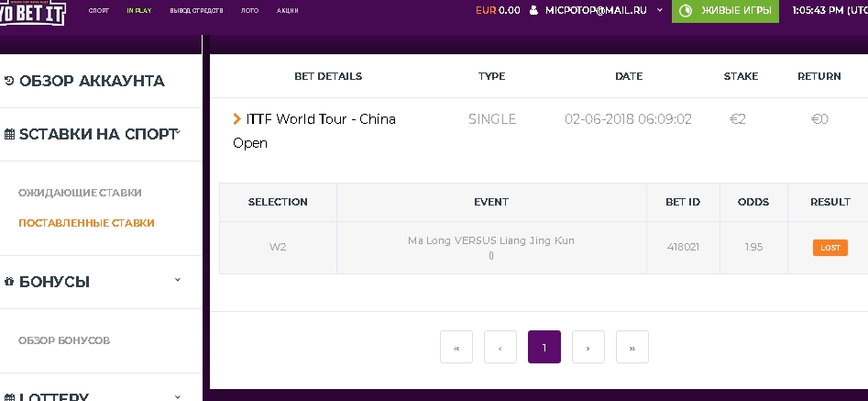Click the €0 return value
This screenshot has height=401, width=868.
(819, 119)
